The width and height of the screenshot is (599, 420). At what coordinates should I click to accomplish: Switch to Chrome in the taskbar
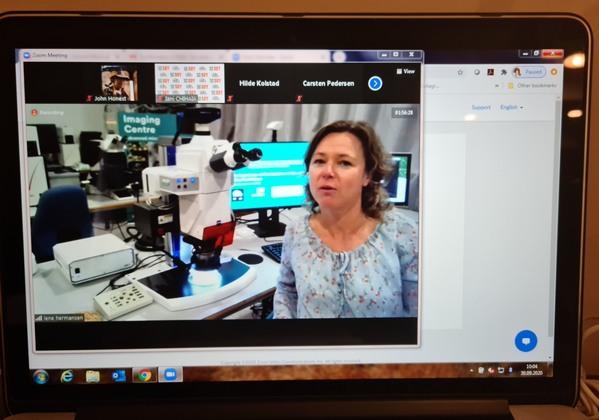pos(144,376)
